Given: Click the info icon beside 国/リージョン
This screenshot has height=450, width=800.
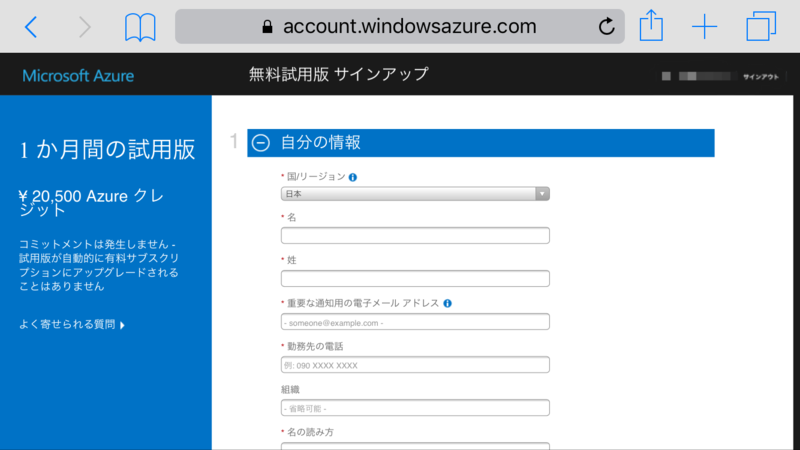Looking at the screenshot, I should point(353,177).
